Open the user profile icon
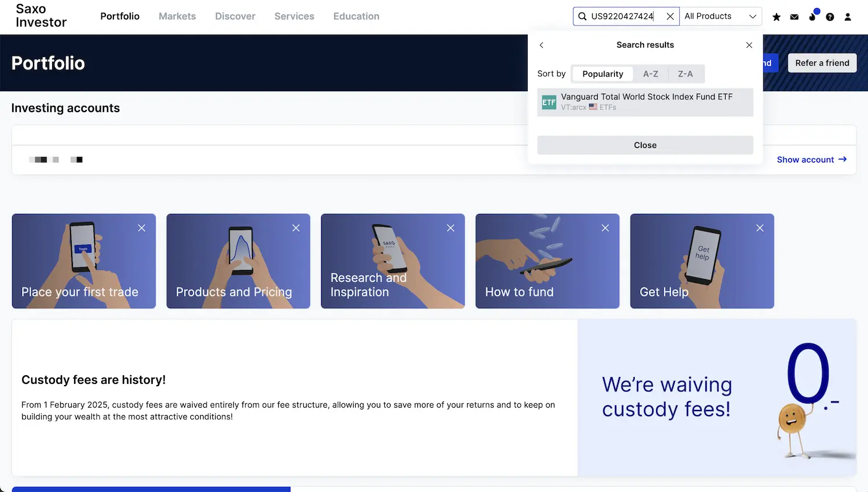This screenshot has height=492, width=868. (848, 17)
